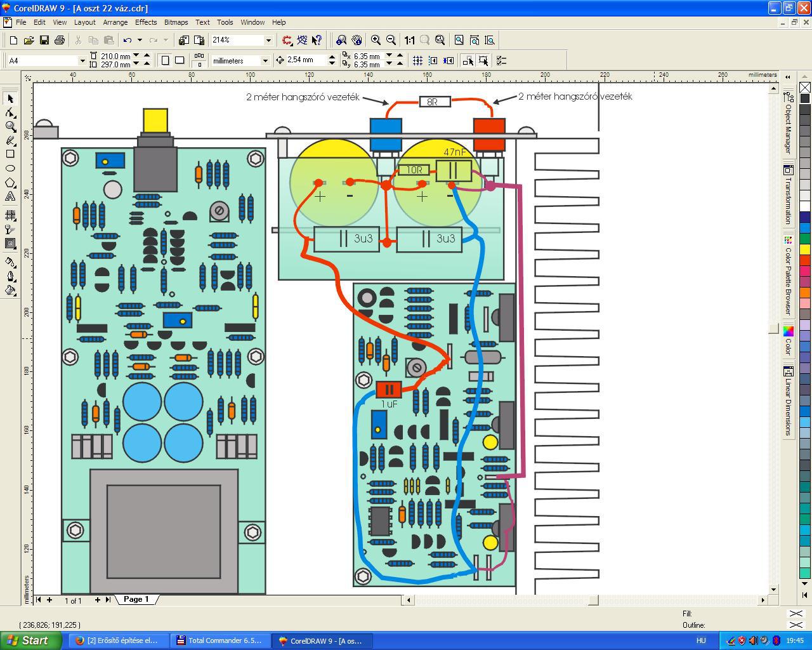This screenshot has height=650, width=812.
Task: Open the undo history dropdown arrow
Action: point(140,40)
